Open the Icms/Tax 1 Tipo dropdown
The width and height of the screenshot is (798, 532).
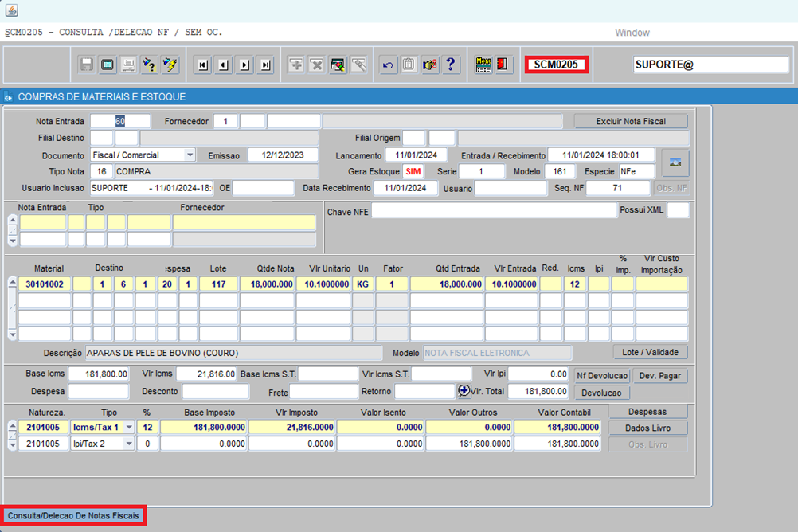129,427
